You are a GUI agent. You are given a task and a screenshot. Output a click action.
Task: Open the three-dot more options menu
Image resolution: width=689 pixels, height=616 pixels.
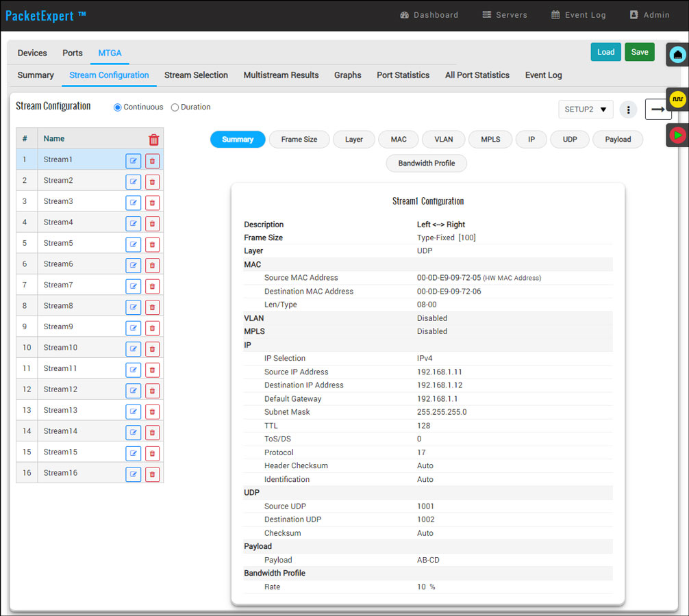tap(628, 110)
